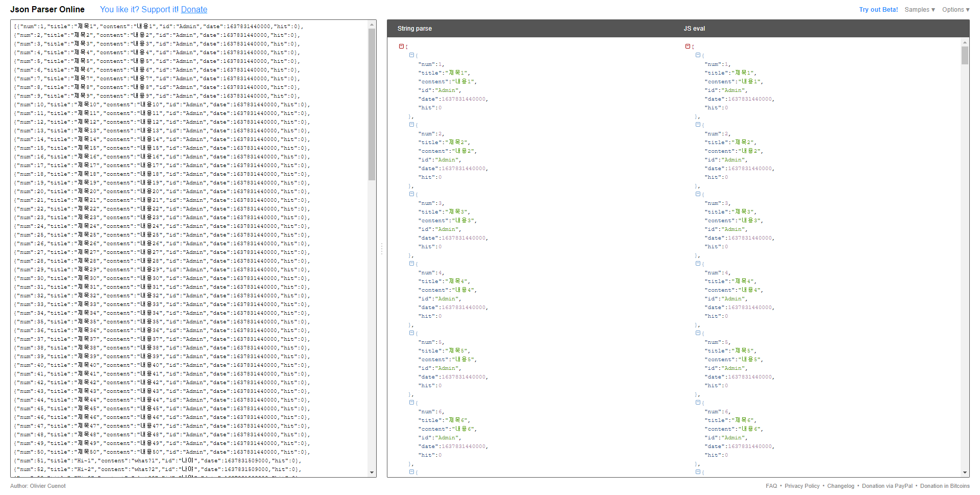
Task: Click "title":"제목3" in JS eval tree
Action: click(730, 212)
